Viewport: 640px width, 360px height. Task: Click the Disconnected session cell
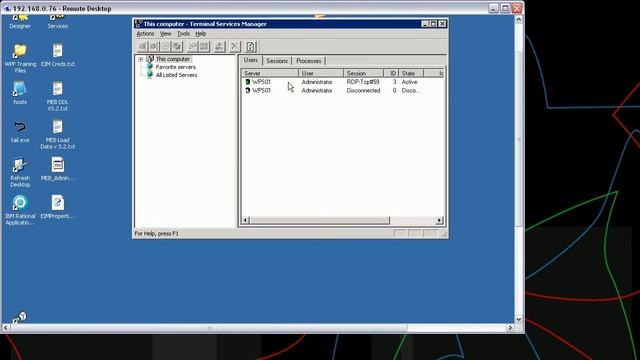click(363, 91)
